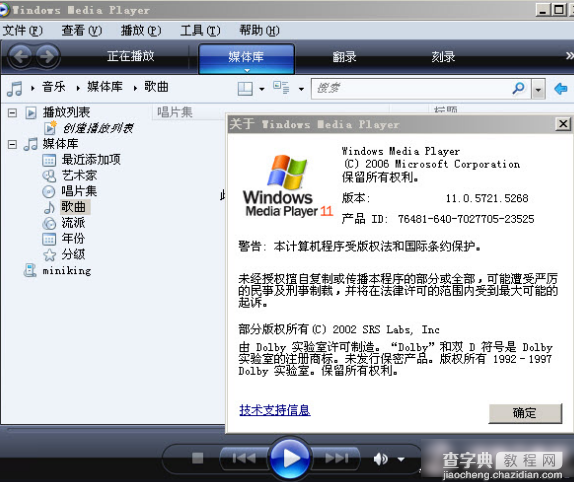Open the 技术支持信息 link
The height and width of the screenshot is (482, 574).
(x=275, y=410)
